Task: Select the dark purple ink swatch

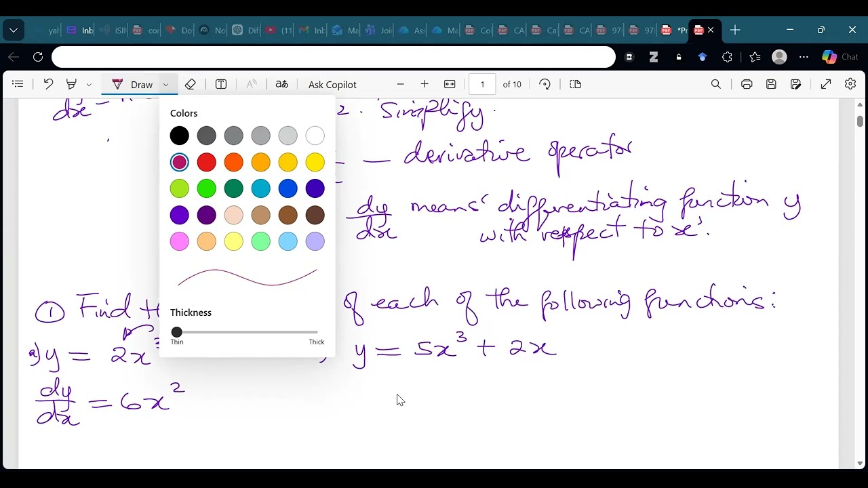Action: pos(207,215)
